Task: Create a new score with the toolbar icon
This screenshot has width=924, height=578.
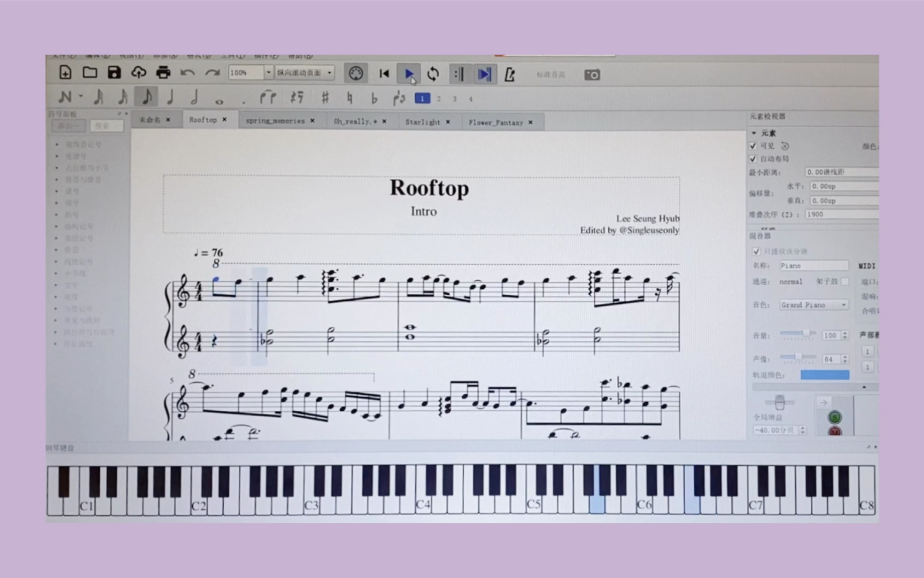Action: coord(65,73)
